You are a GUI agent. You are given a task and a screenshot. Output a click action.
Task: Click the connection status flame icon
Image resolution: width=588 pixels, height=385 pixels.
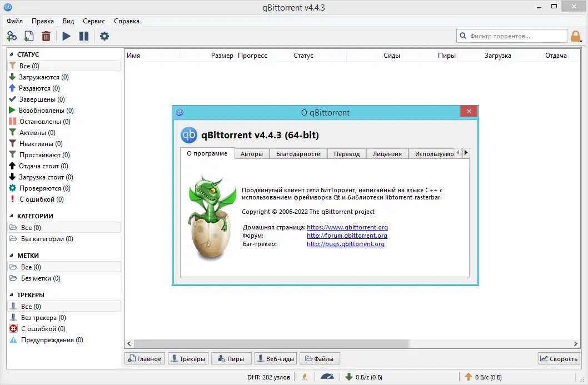click(x=305, y=377)
